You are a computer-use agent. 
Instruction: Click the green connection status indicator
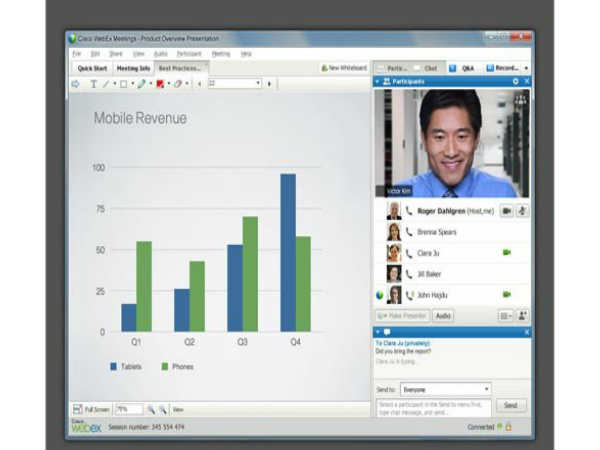click(499, 426)
